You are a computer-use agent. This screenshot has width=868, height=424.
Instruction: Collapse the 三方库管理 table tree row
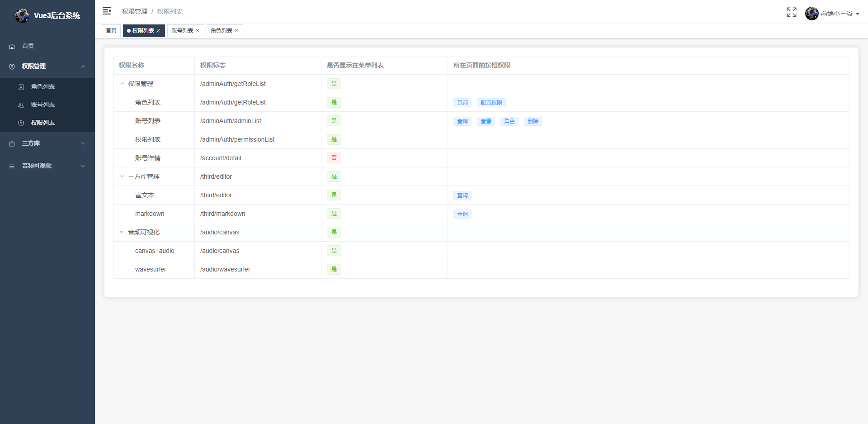[122, 176]
